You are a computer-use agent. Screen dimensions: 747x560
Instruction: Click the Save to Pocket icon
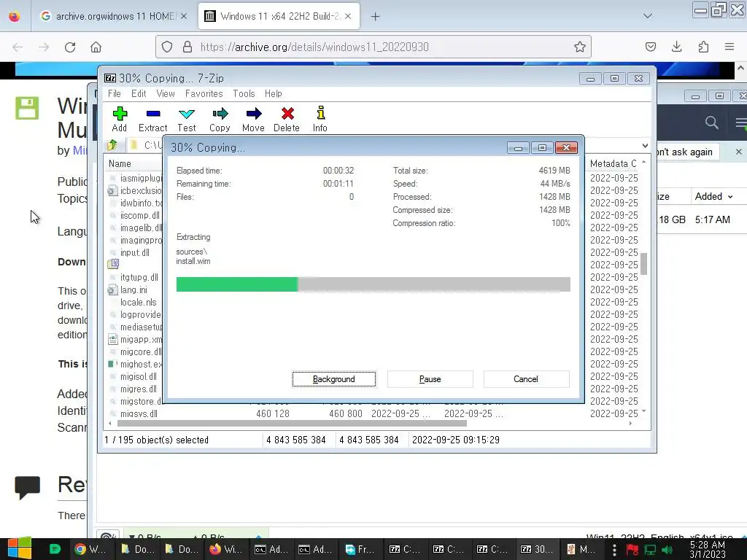650,47
